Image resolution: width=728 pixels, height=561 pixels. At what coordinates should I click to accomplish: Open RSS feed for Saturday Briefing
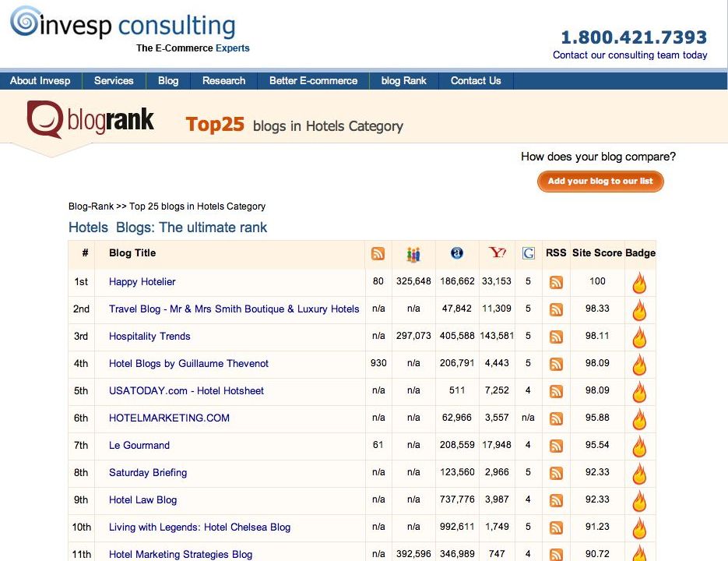(x=556, y=473)
